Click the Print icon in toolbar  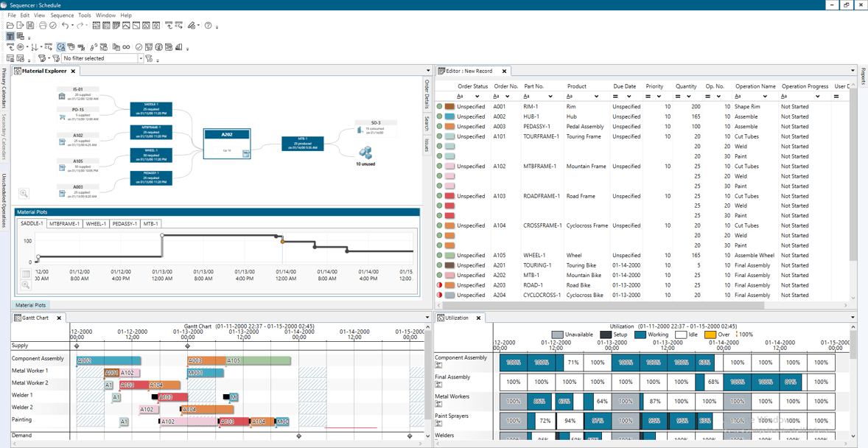tap(43, 26)
